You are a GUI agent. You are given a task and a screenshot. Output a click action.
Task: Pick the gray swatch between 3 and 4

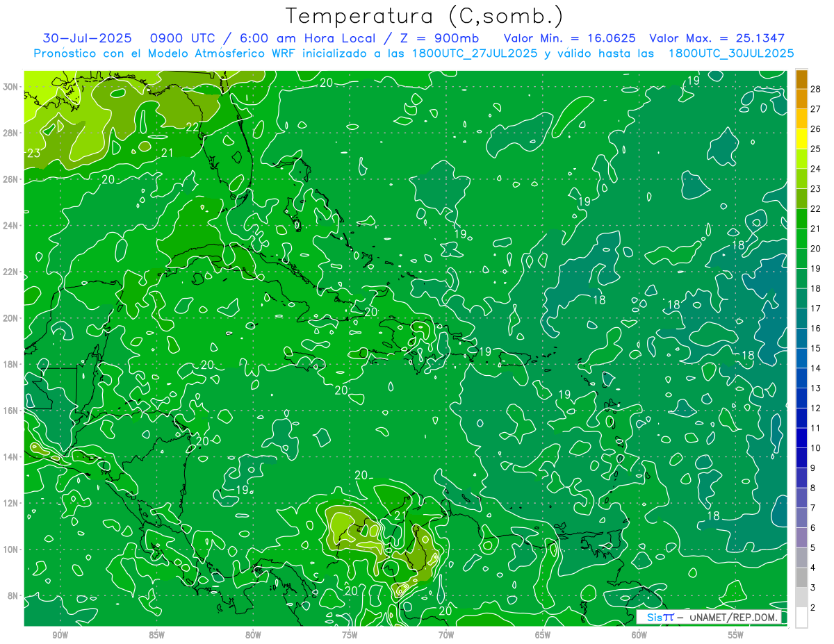[x=801, y=578]
